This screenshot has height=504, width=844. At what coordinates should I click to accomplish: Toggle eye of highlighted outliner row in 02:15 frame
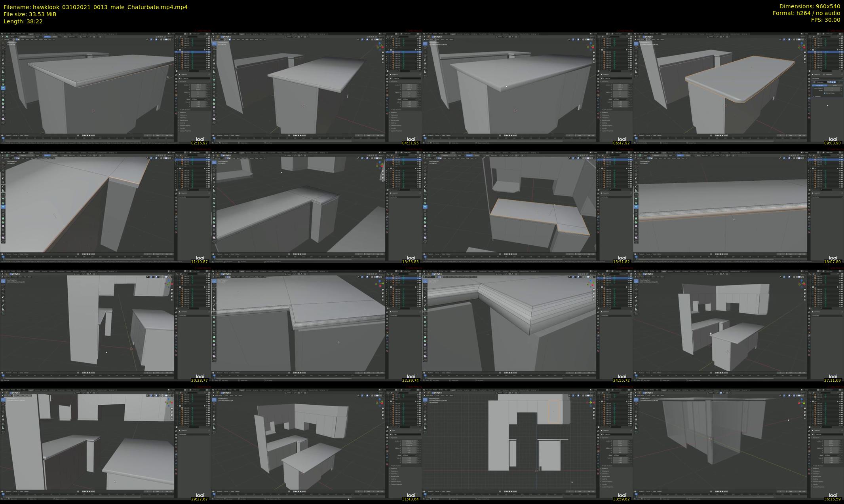(207, 52)
